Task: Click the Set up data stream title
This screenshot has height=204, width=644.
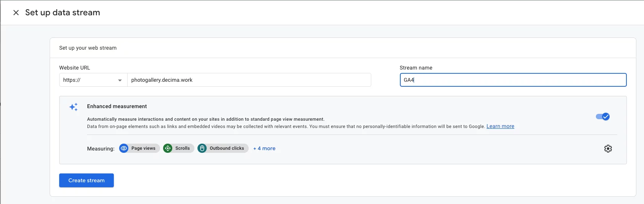Action: coord(63,13)
